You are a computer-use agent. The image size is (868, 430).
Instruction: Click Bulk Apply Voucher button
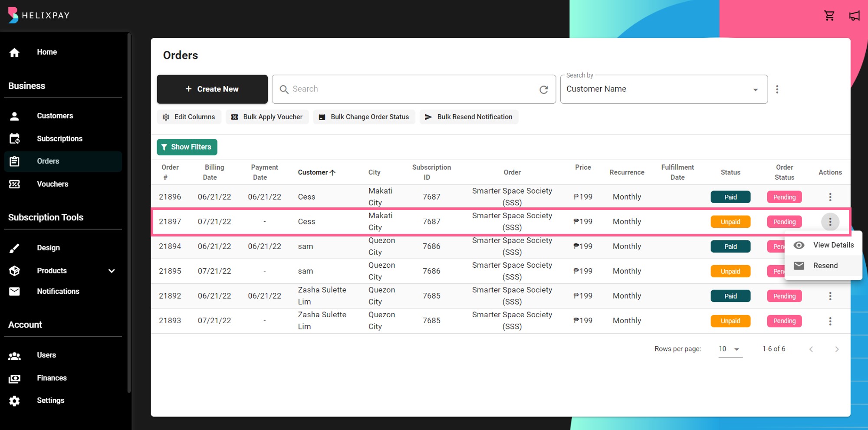tap(267, 117)
